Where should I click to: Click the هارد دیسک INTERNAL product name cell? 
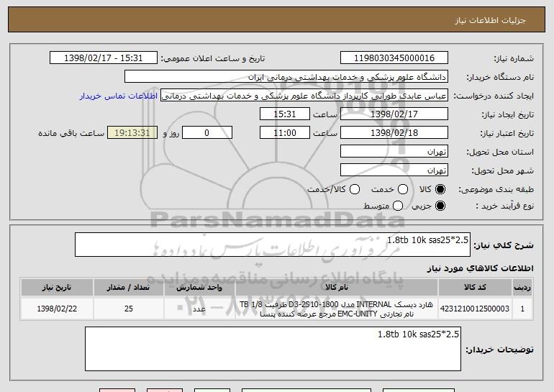[x=337, y=309]
